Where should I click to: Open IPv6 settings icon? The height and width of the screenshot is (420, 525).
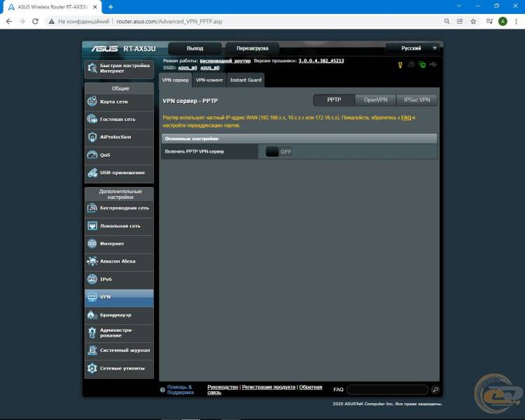pos(92,279)
